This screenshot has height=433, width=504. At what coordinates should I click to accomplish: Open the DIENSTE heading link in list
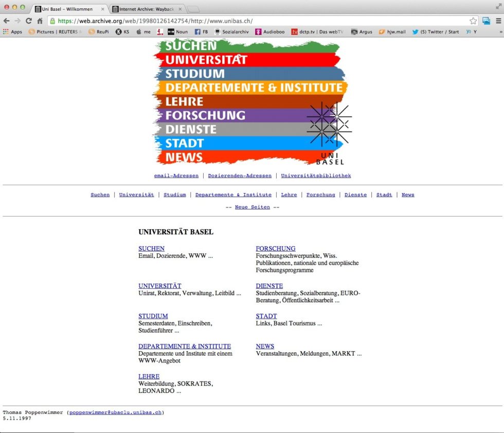(x=269, y=286)
